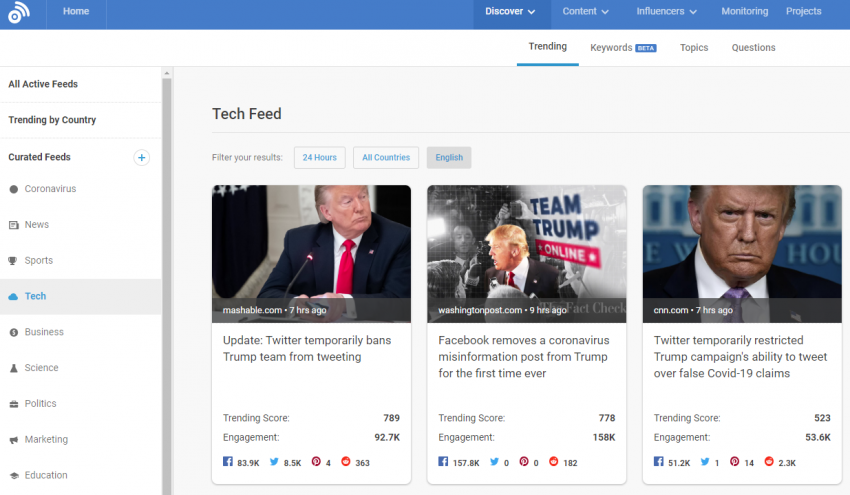The height and width of the screenshot is (495, 850).
Task: Click Facebook icon on the cnn.com card
Action: coord(658,461)
